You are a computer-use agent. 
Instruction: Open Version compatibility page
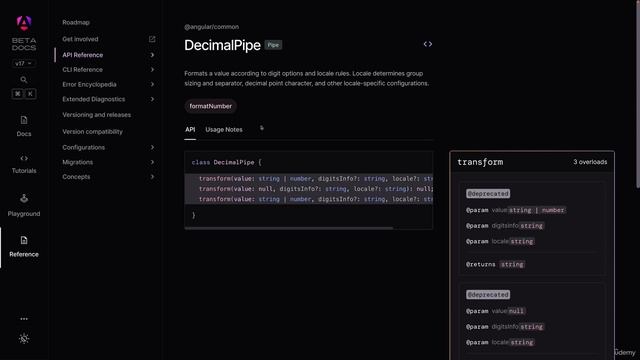pos(92,132)
